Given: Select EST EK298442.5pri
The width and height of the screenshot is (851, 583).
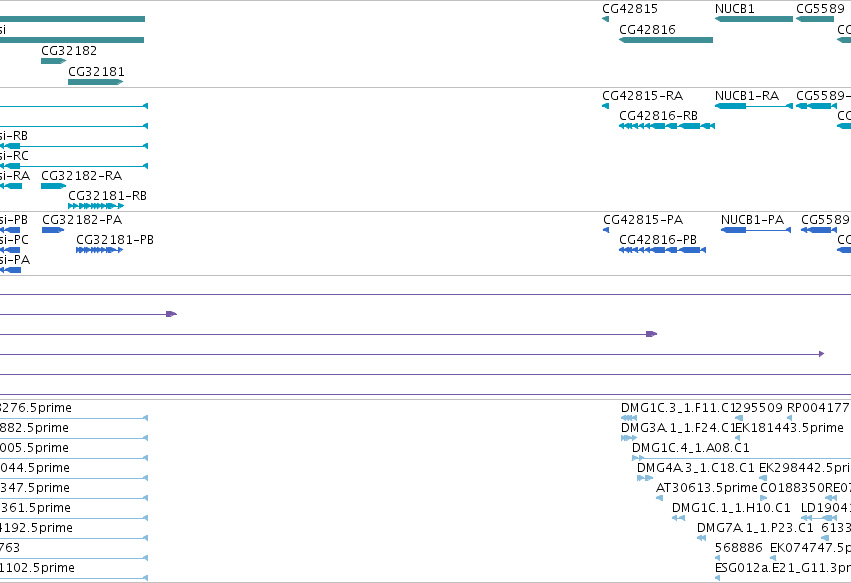Looking at the screenshot, I should click(x=805, y=468).
